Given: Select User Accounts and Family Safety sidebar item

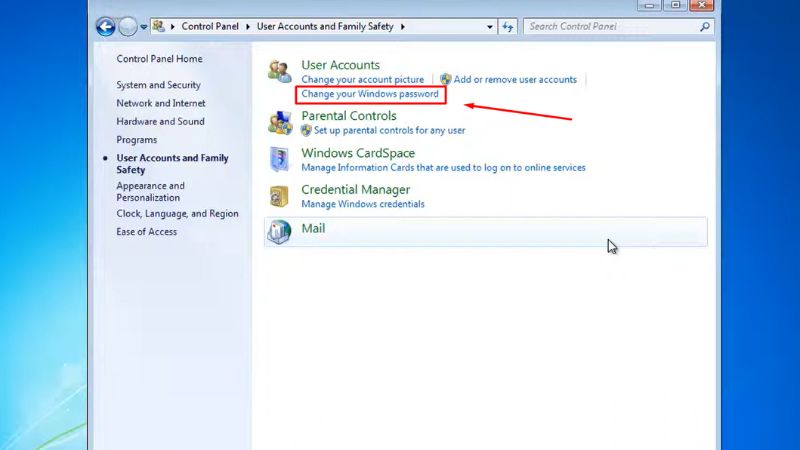Looking at the screenshot, I should (x=172, y=164).
